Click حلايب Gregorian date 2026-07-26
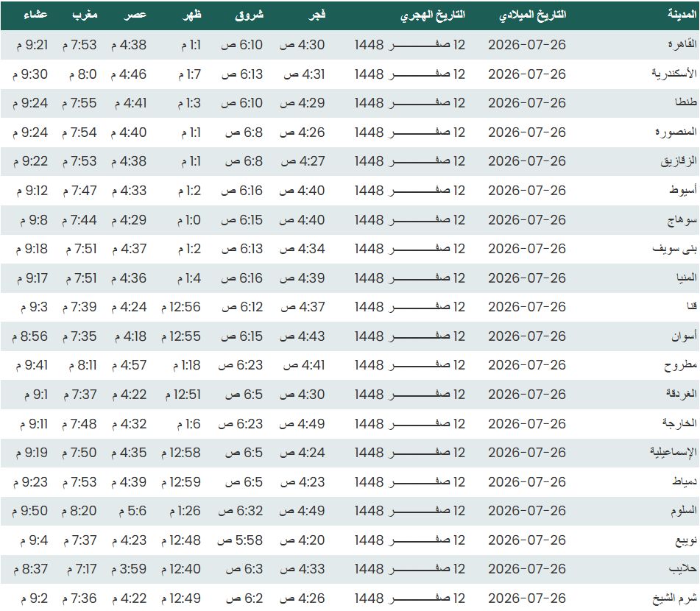Screen dimensions: 700x611 point(527,569)
